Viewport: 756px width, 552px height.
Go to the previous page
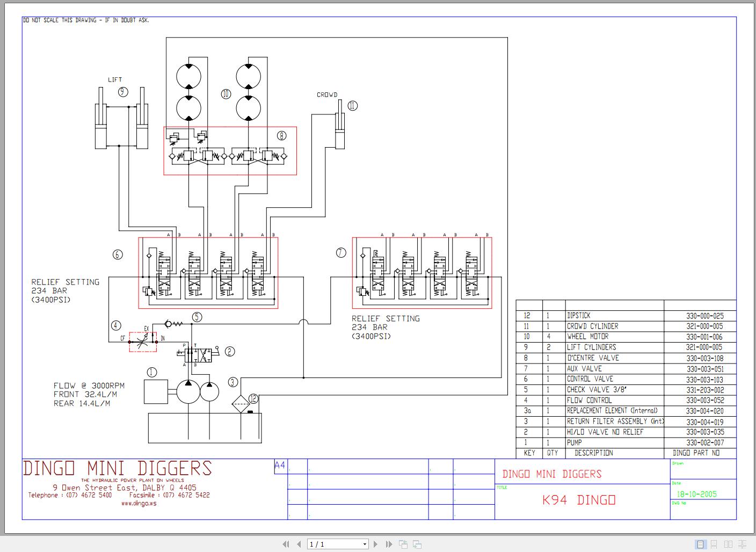click(299, 544)
